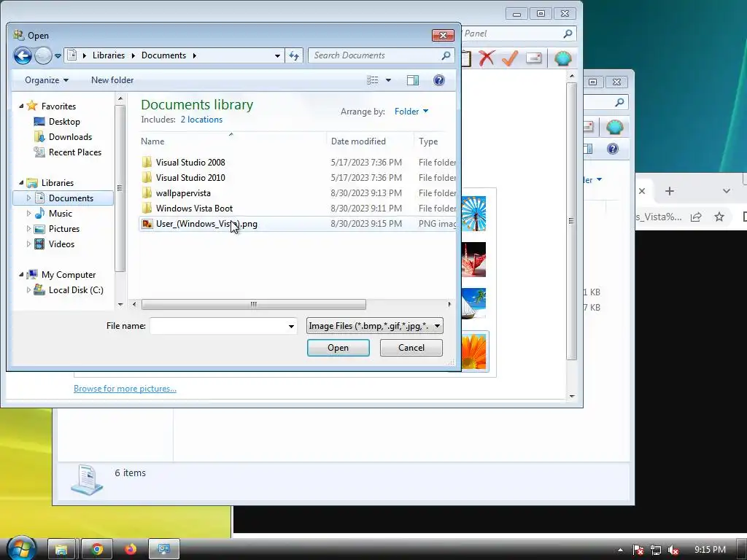This screenshot has height=560, width=747.
Task: Open Windows Explorer from the taskbar
Action: coord(61,549)
